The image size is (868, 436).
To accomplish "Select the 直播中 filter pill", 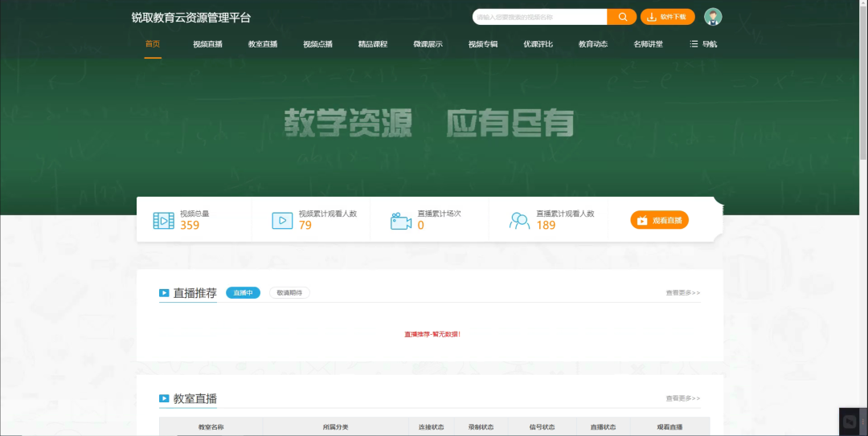I will 243,293.
